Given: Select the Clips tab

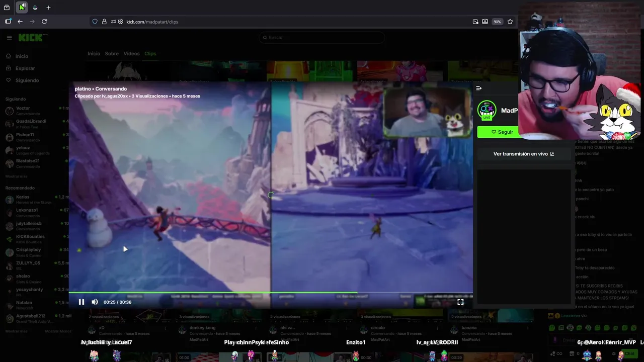Looking at the screenshot, I should 150,54.
